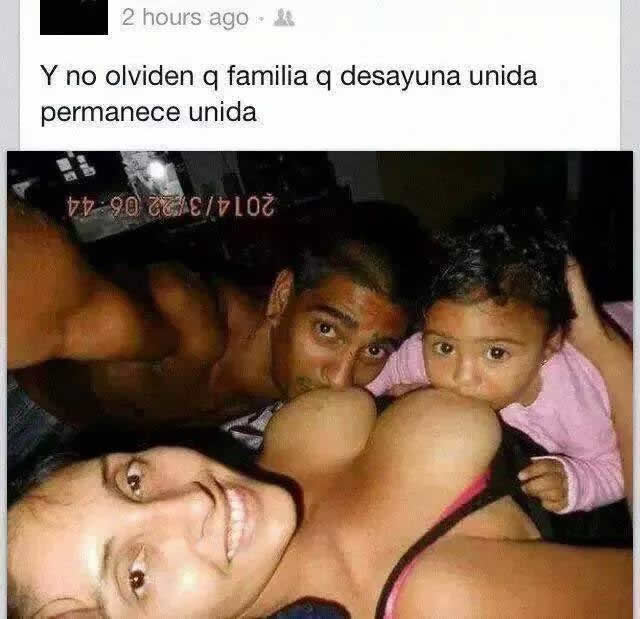Click gray margin right of the post card
The image size is (640, 619).
[x=630, y=73]
